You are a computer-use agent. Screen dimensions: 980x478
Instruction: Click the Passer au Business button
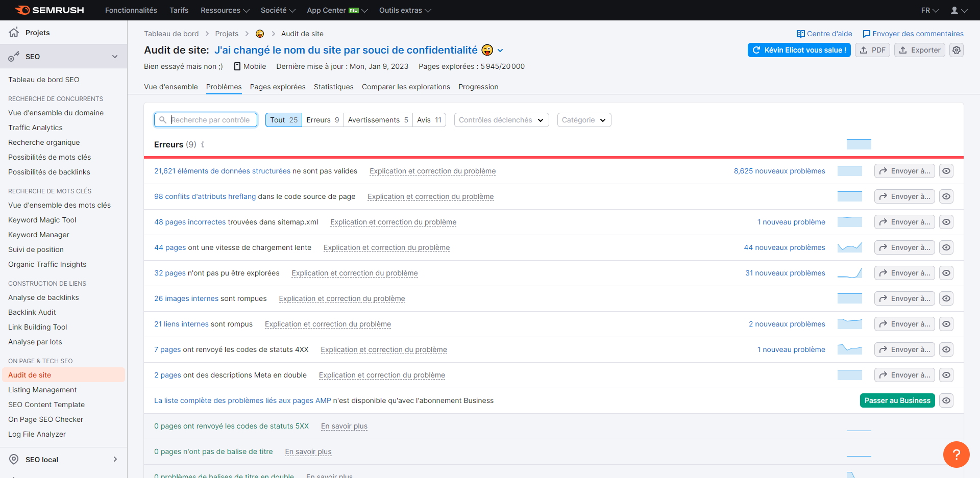897,400
